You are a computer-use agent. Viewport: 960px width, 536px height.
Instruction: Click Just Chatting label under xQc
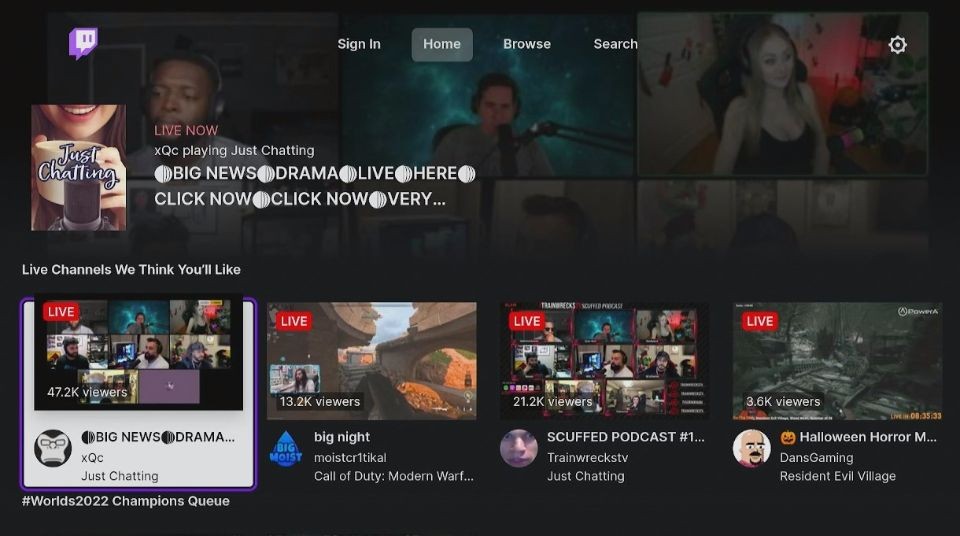click(120, 476)
